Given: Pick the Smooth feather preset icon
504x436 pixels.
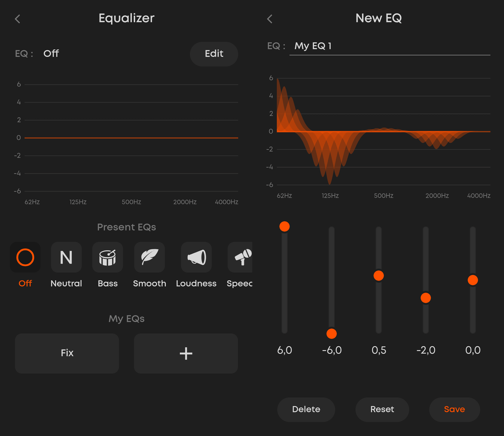Looking at the screenshot, I should pos(149,257).
